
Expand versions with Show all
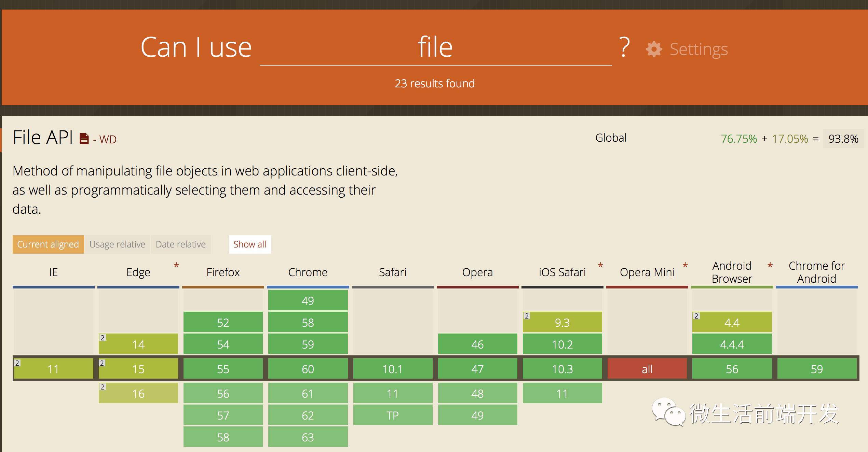click(250, 244)
